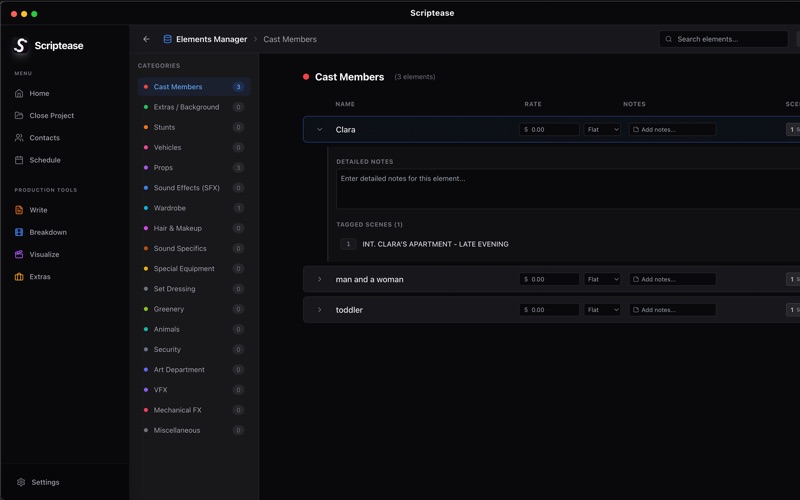Screen dimensions: 800x500
Task: Click note icon in toddler's notes field
Action: [x=636, y=310]
